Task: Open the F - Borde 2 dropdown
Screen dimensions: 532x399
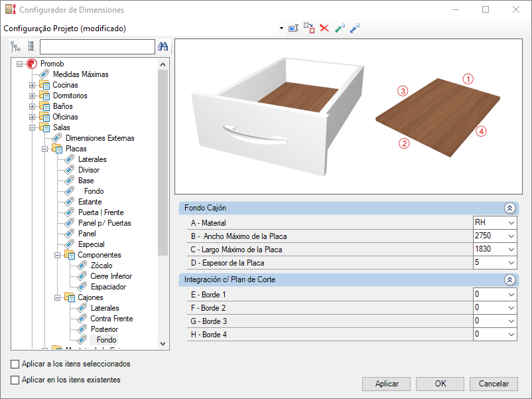Action: tap(511, 308)
